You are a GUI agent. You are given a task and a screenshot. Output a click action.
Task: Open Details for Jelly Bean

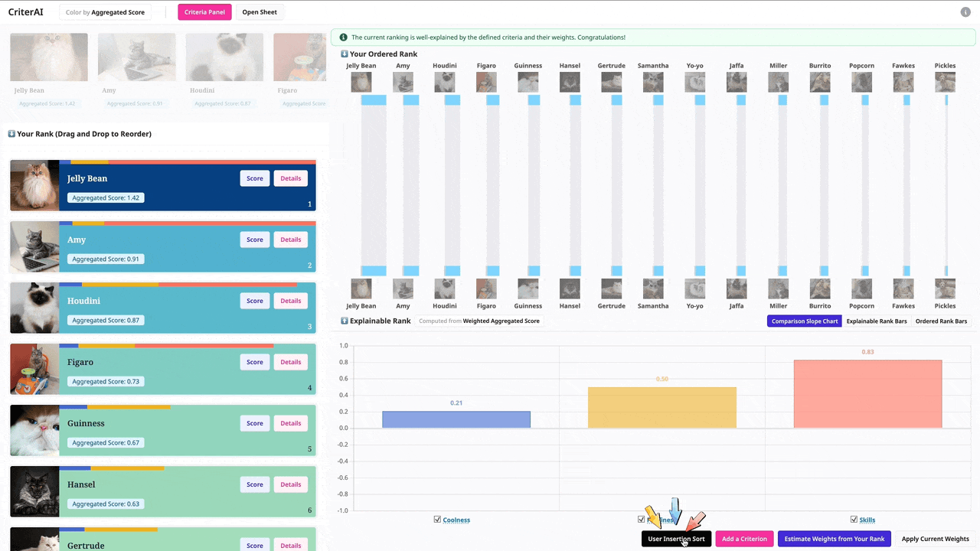[x=290, y=178]
